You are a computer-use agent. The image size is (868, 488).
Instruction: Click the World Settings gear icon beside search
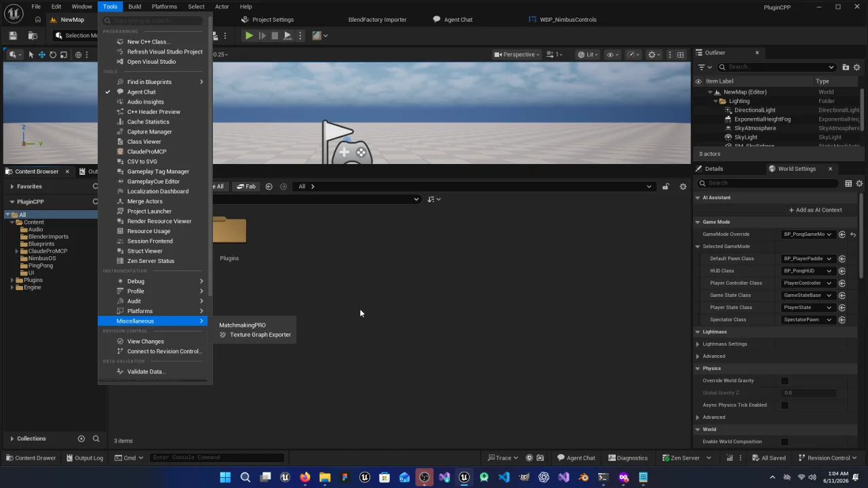pos(859,183)
